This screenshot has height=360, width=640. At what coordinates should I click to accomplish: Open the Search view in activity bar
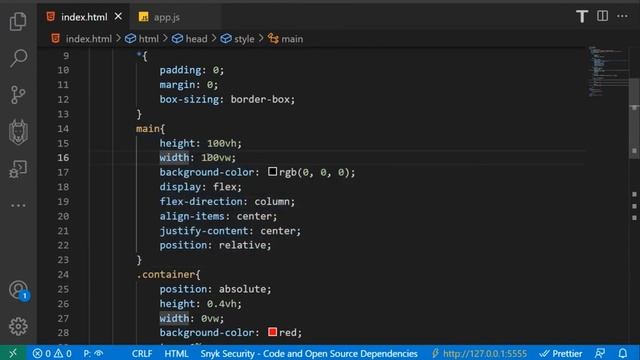pyautogui.click(x=18, y=58)
